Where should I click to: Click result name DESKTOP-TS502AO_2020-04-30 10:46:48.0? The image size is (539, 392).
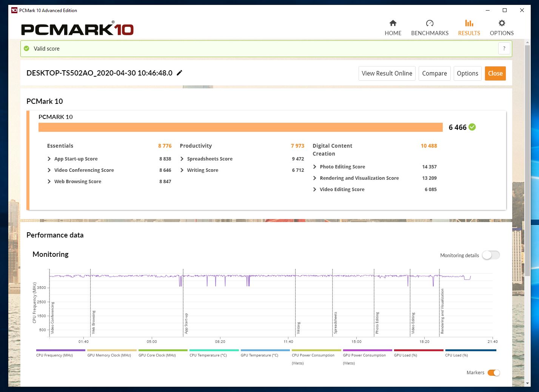click(99, 73)
